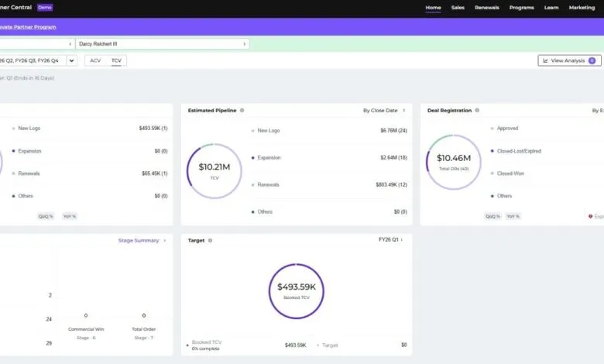Toggle the Closed-Lost/Expired legend item
This screenshot has width=604, height=364.
(516, 151)
